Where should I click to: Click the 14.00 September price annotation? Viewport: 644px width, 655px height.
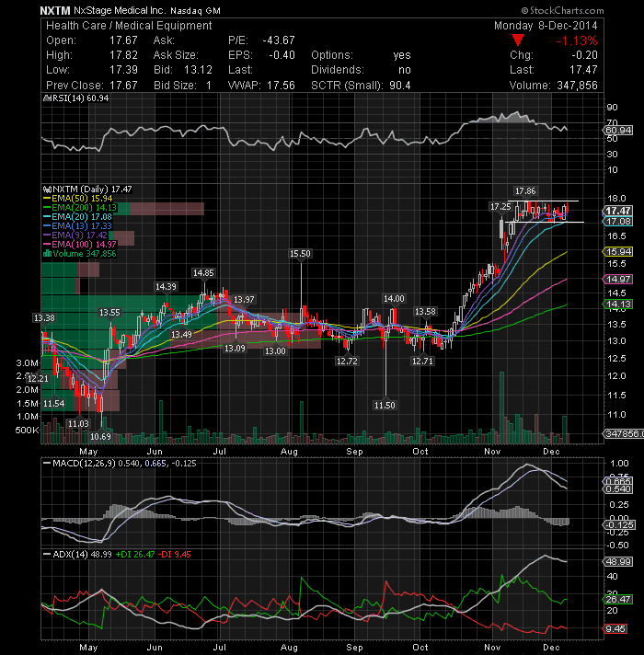tap(394, 299)
